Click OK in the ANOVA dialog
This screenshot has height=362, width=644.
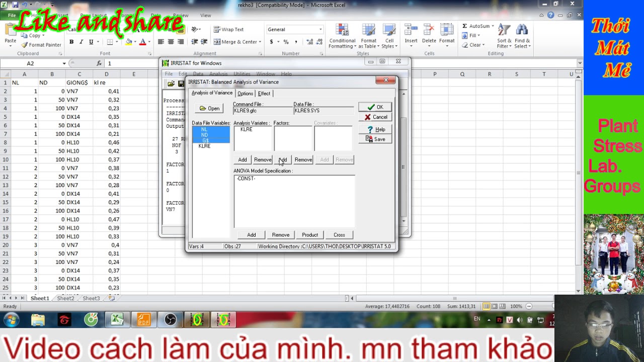375,107
